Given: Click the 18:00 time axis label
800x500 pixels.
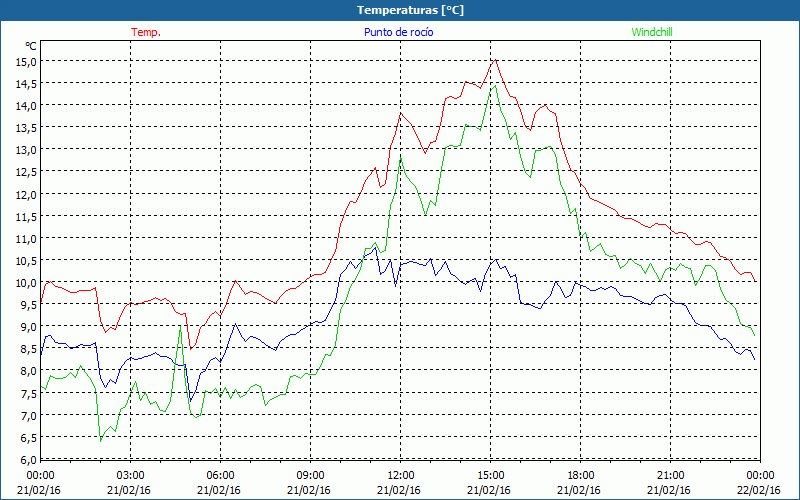Looking at the screenshot, I should pos(581,476).
